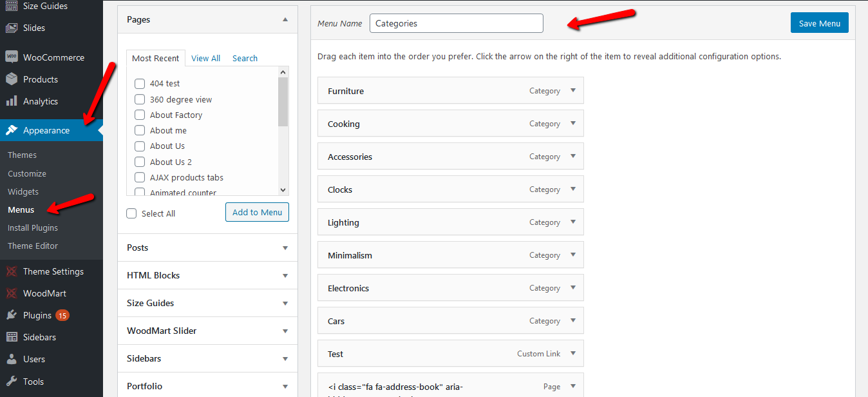
Task: Open the Analytics admin menu
Action: pyautogui.click(x=52, y=101)
